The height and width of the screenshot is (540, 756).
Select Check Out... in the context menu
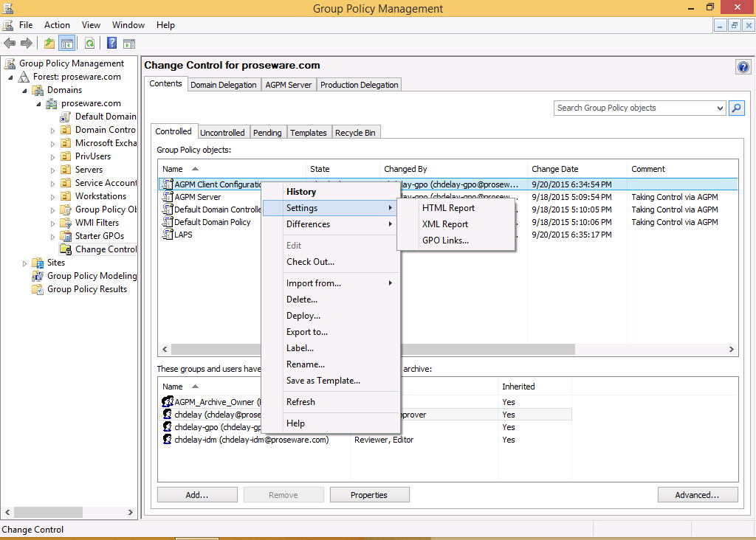[x=310, y=262]
